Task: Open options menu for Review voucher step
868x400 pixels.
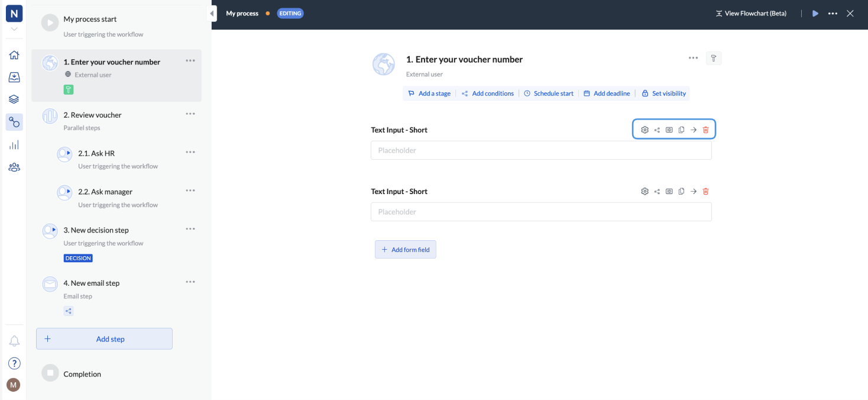Action: coord(190,114)
